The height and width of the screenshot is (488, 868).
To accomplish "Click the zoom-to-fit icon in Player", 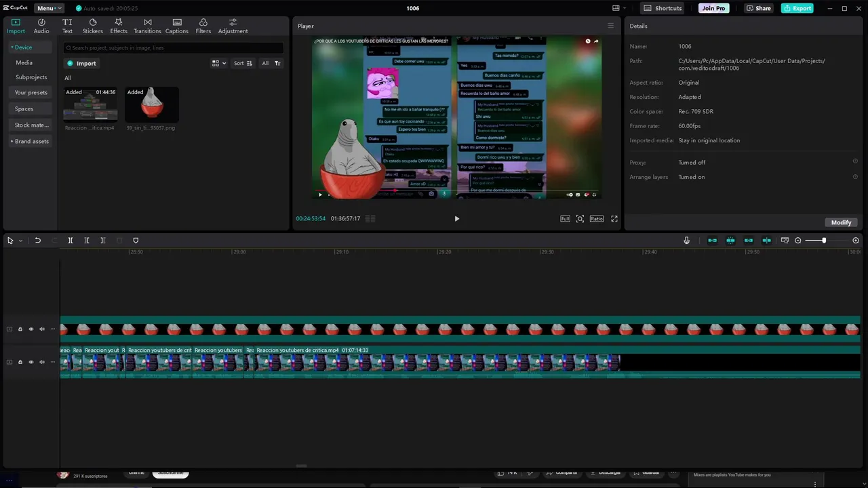I will tap(580, 219).
